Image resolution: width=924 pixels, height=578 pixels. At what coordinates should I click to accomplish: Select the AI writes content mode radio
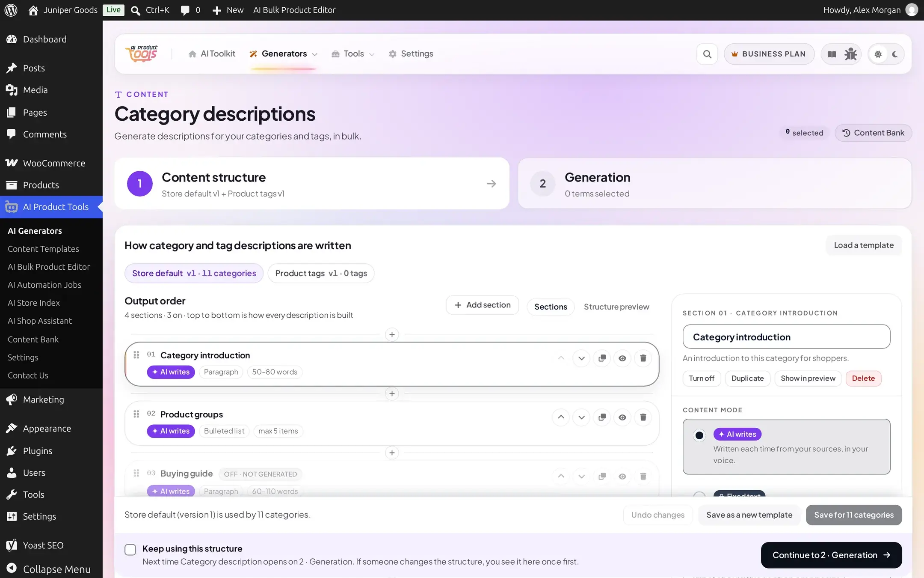(x=699, y=435)
